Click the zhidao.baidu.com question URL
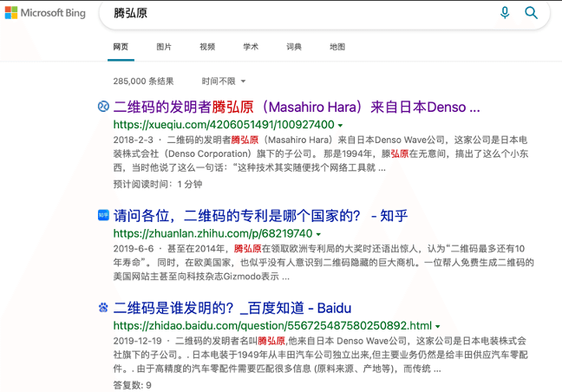Image resolution: width=562 pixels, height=392 pixels. tap(272, 326)
